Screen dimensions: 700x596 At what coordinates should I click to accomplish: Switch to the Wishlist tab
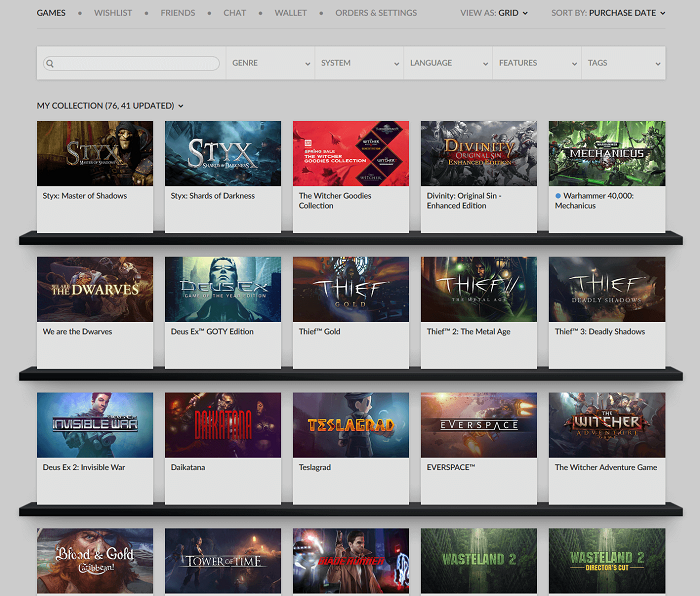[112, 13]
